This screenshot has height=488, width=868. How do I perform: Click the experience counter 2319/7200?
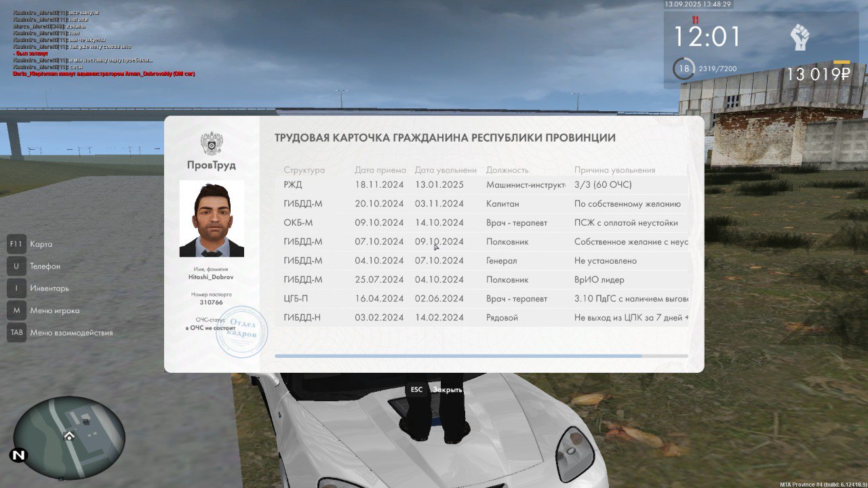718,69
